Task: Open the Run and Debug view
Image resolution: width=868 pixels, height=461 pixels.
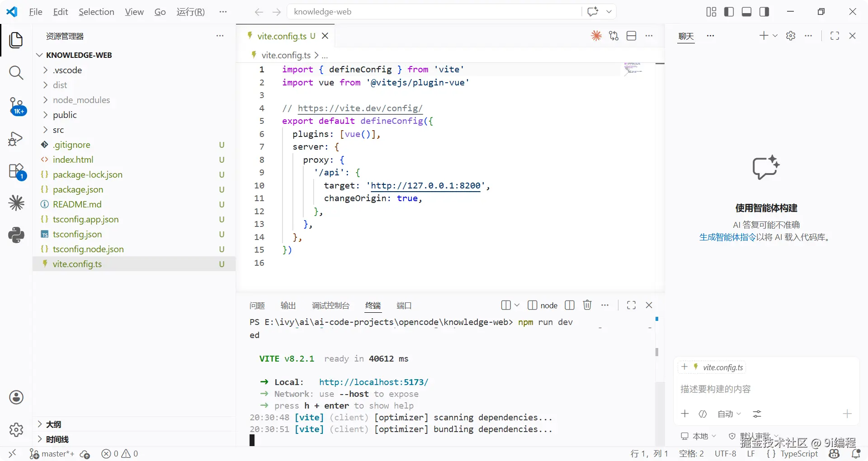Action: (x=16, y=139)
